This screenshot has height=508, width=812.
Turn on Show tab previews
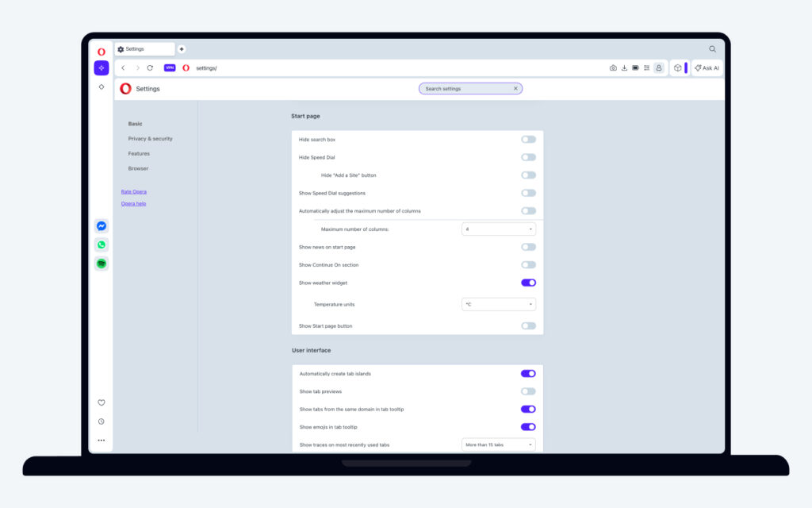click(528, 391)
